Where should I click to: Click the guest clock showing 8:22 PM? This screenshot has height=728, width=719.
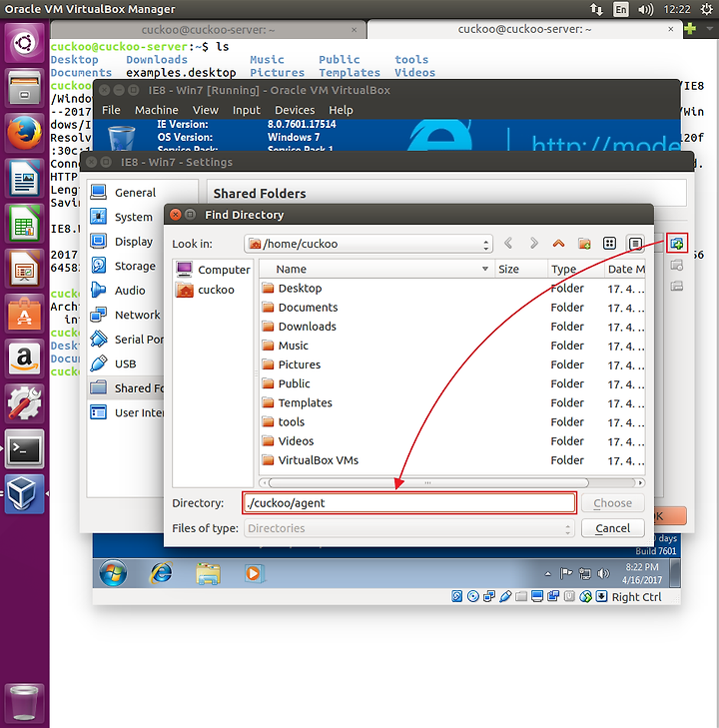[x=642, y=567]
